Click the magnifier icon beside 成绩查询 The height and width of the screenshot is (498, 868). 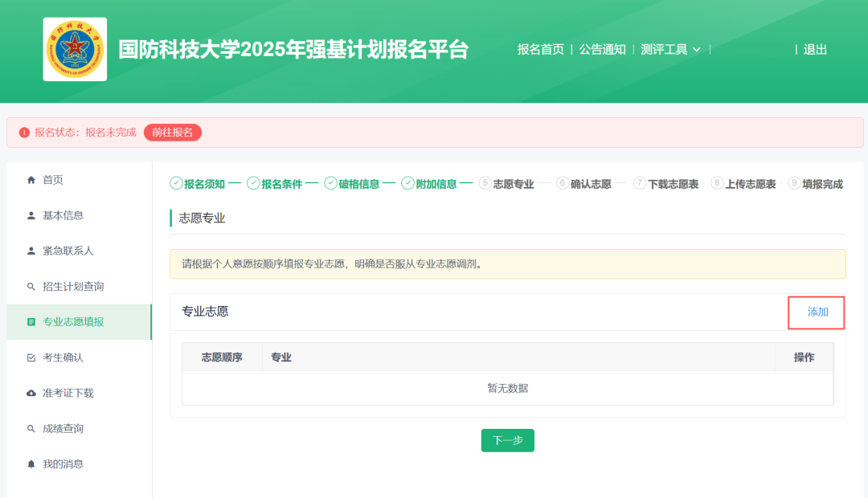click(31, 428)
